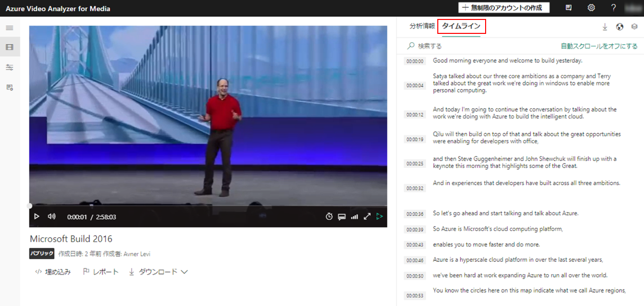This screenshot has height=306, width=644.
Task: Select line "we've been hard at work expanding"
Action: pyautogui.click(x=520, y=275)
